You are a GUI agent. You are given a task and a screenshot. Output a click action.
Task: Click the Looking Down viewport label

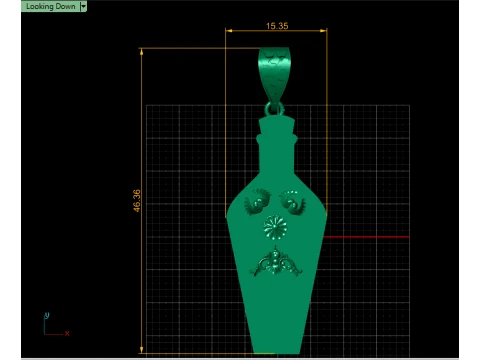pyautogui.click(x=51, y=6)
